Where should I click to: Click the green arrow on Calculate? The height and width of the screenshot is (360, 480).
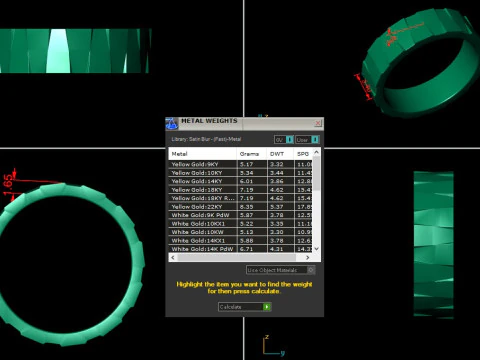coord(267,307)
